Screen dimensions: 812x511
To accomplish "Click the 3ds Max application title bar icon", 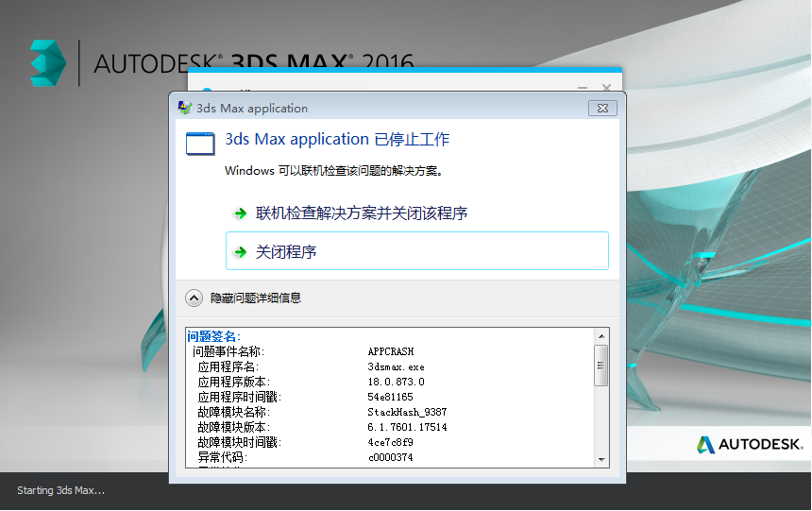I will pos(185,108).
